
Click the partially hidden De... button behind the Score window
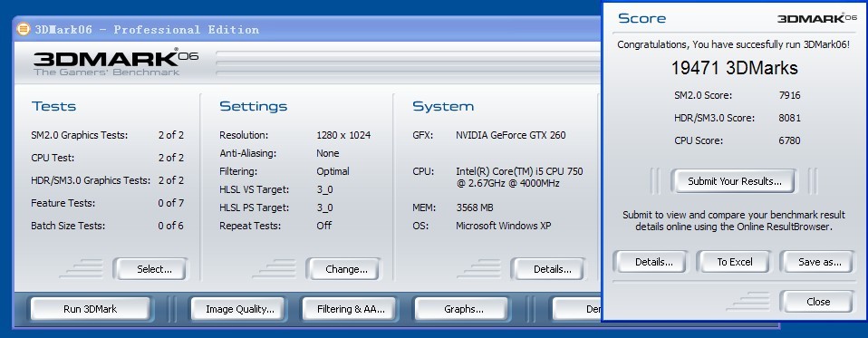point(577,309)
